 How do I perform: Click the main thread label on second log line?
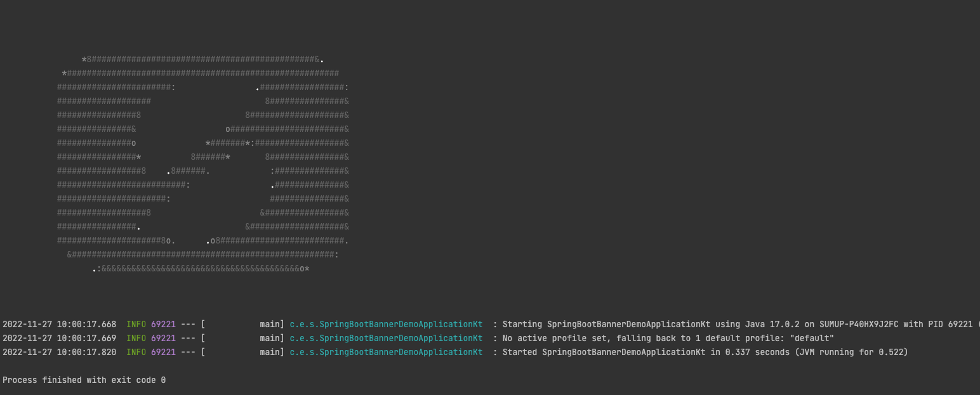[x=272, y=339]
